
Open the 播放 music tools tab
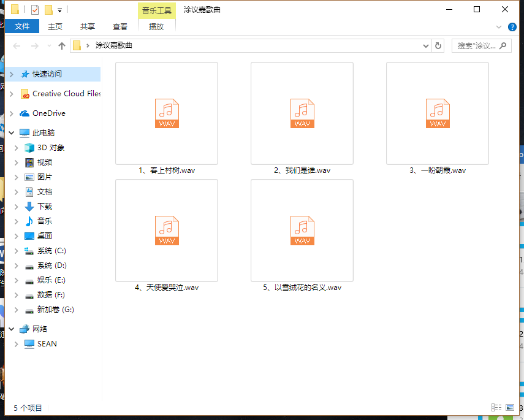[x=156, y=26]
